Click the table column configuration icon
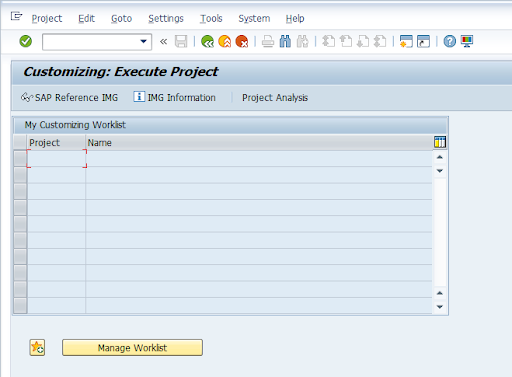Screen dimensions: 512x377 pyautogui.click(x=440, y=142)
